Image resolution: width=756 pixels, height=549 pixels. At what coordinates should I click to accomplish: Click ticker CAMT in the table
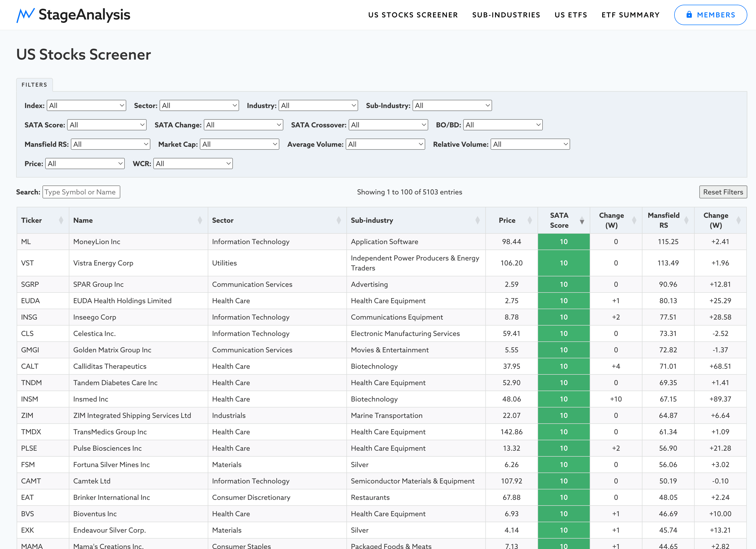click(31, 481)
